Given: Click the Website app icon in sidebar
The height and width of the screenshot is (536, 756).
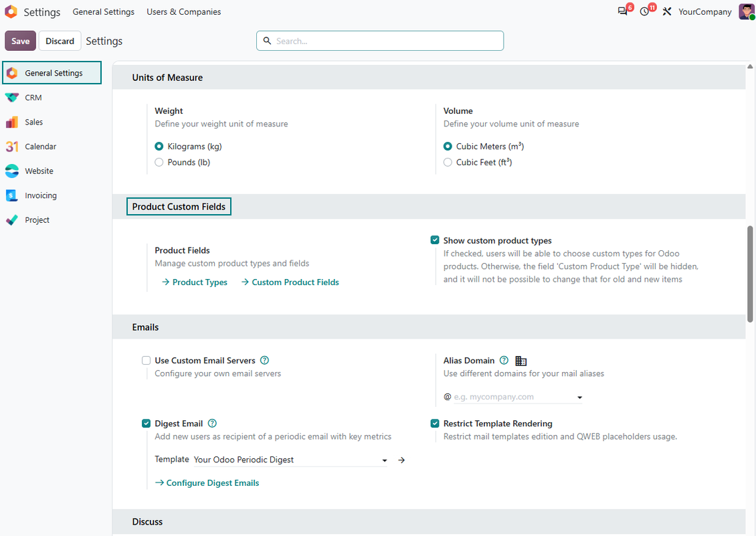Looking at the screenshot, I should pyautogui.click(x=12, y=171).
